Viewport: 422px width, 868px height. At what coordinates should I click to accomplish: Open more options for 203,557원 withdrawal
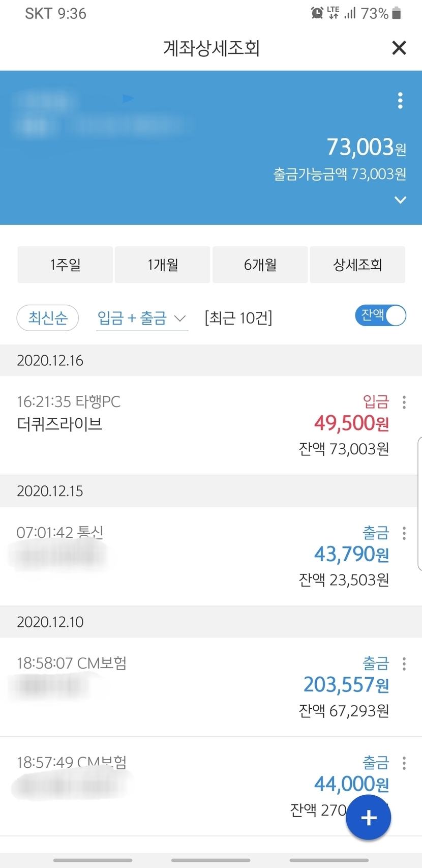click(x=404, y=663)
